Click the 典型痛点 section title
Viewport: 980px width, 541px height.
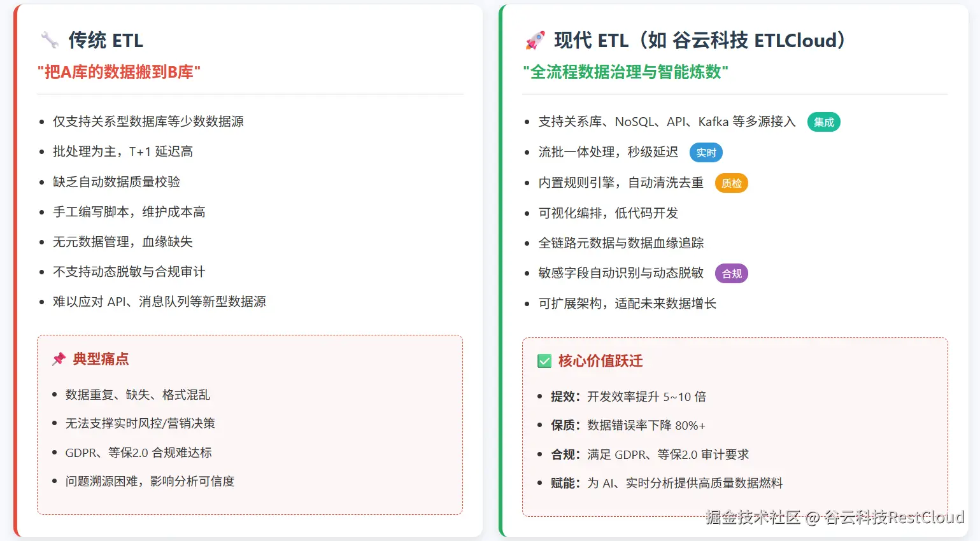coord(101,359)
